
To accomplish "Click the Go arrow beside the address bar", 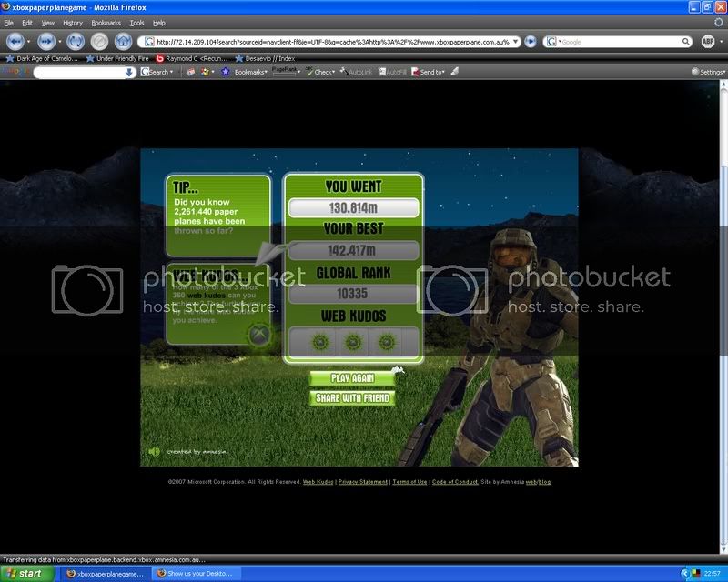I will (x=531, y=42).
